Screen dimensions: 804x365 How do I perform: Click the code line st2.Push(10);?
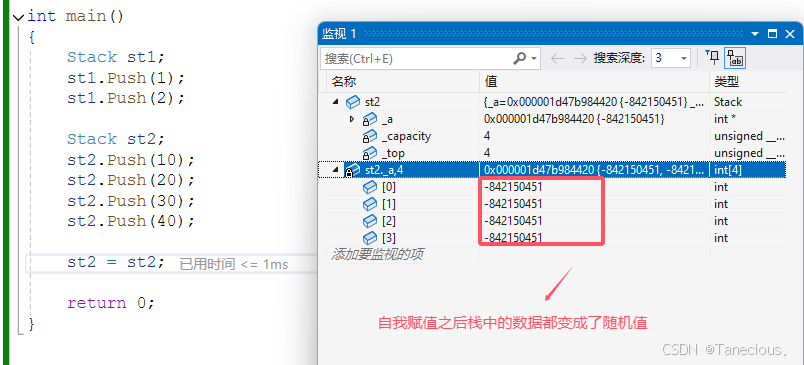[131, 160]
